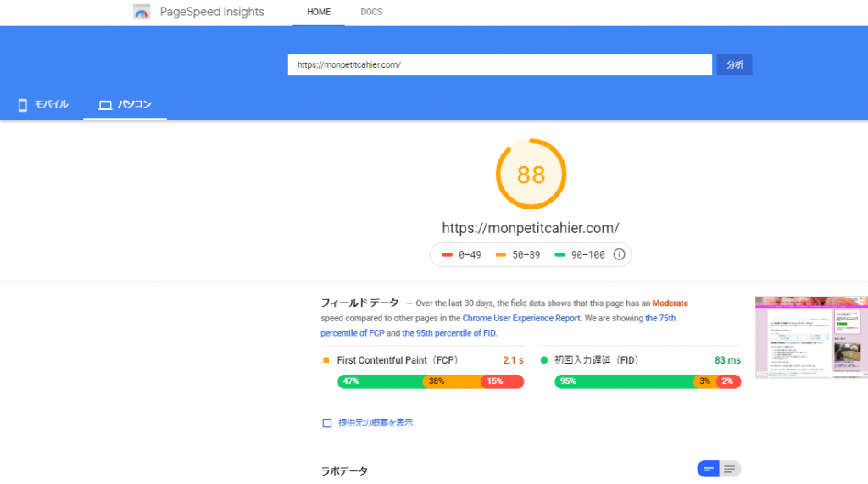Open the Chrome User Experience Report link
This screenshot has width=868, height=484.
click(521, 318)
